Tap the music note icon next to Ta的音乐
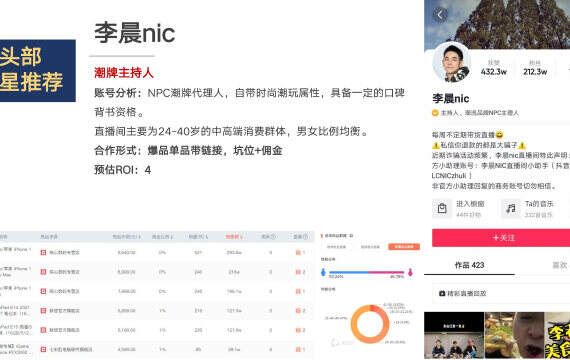 tap(511, 208)
